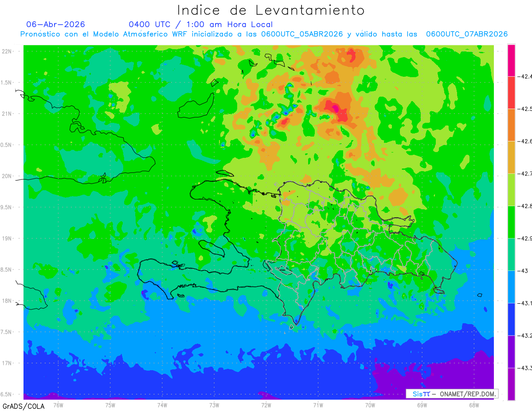Click the 0600UTC_07ABR2026 validity timestamp

(x=466, y=34)
